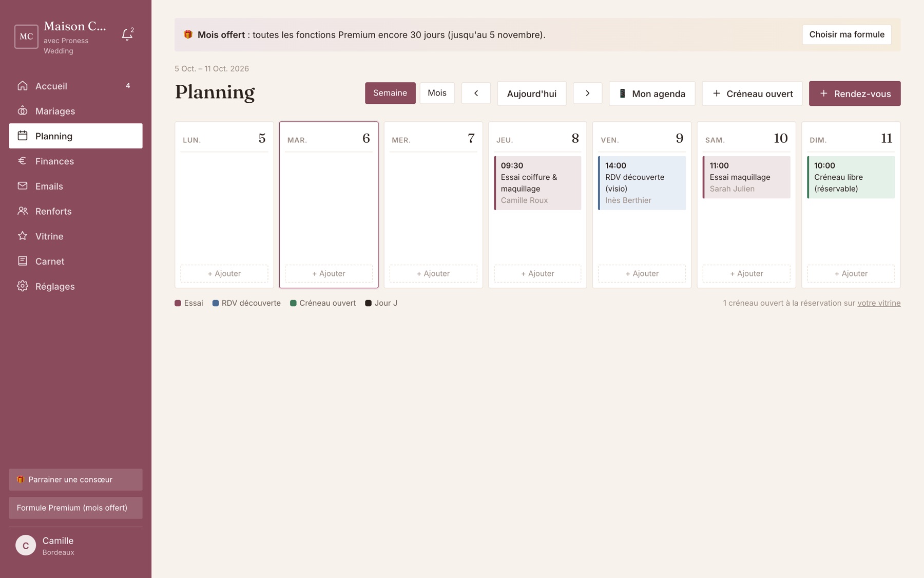The image size is (924, 578).
Task: Add an event on Monday 5
Action: (x=224, y=273)
